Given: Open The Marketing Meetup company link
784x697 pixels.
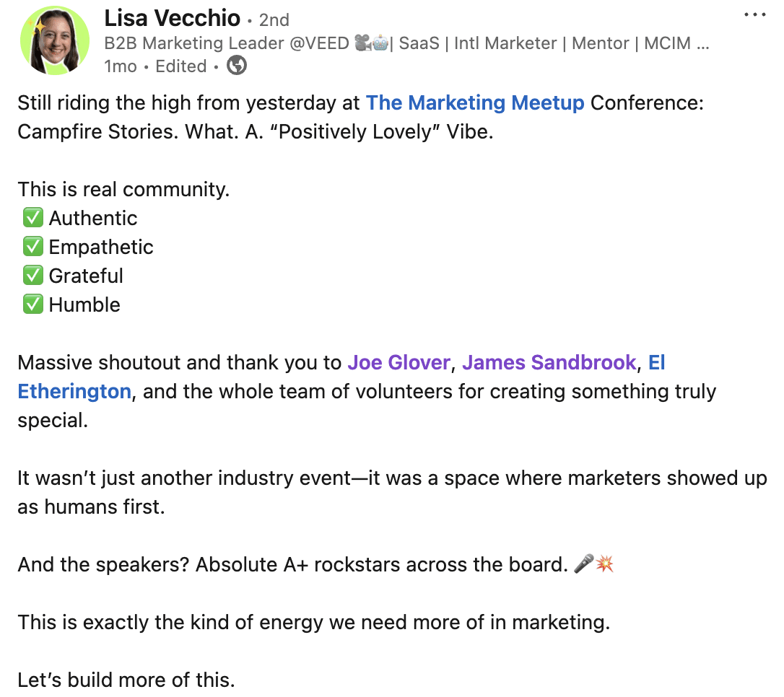Looking at the screenshot, I should (475, 103).
